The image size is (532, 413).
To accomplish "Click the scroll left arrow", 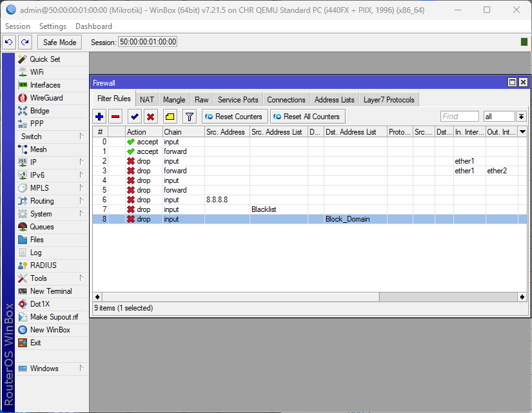I will 97,297.
